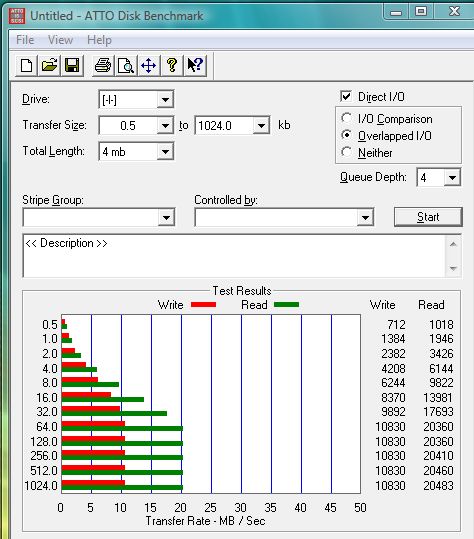
Task: Click the write value 2382
Action: click(393, 354)
